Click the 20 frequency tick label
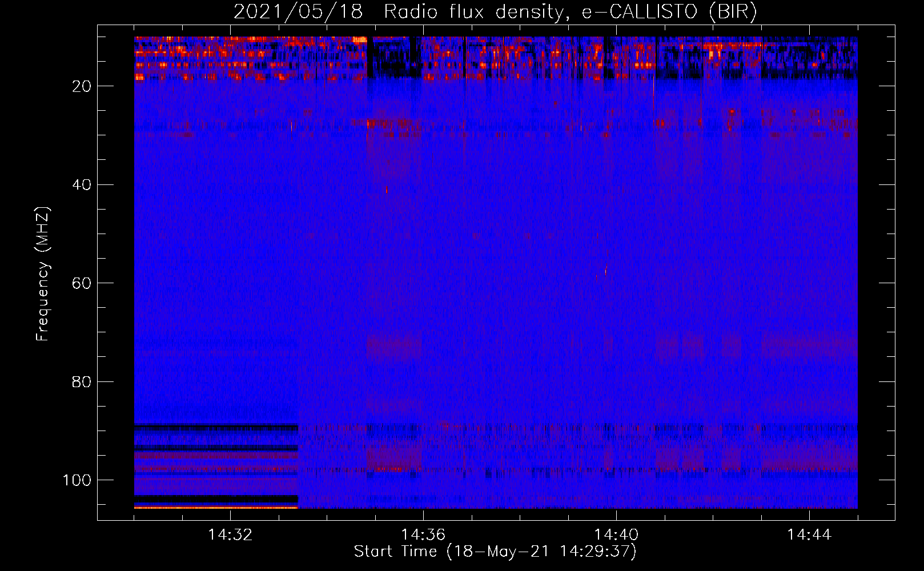This screenshot has height=571, width=924. [x=82, y=86]
